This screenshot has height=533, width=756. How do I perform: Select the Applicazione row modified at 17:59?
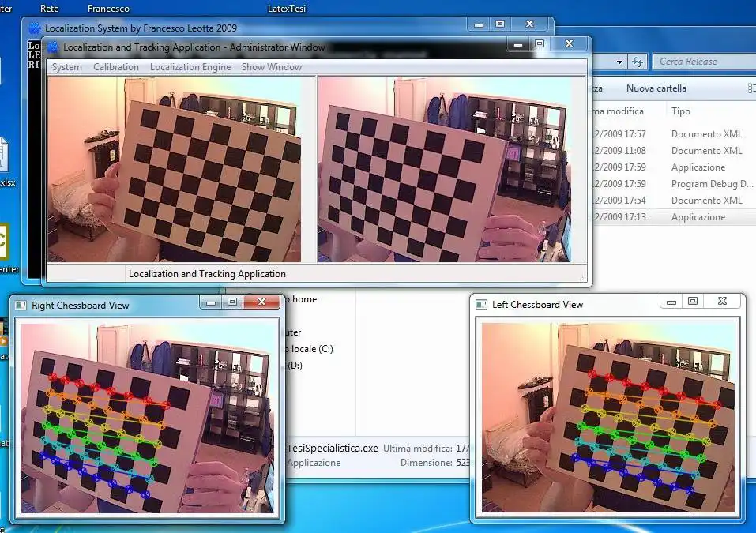[674, 167]
